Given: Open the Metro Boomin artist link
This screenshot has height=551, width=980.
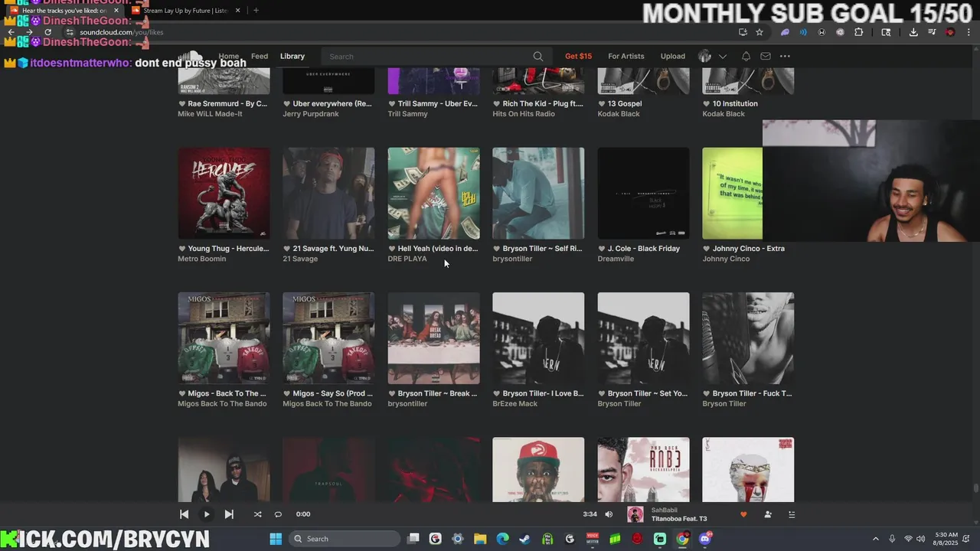Looking at the screenshot, I should point(202,259).
